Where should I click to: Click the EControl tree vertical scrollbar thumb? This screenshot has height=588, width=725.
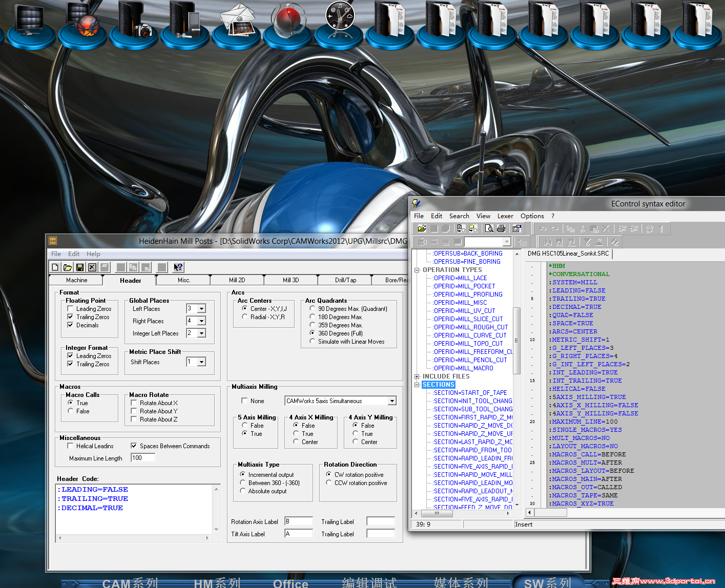click(516, 341)
